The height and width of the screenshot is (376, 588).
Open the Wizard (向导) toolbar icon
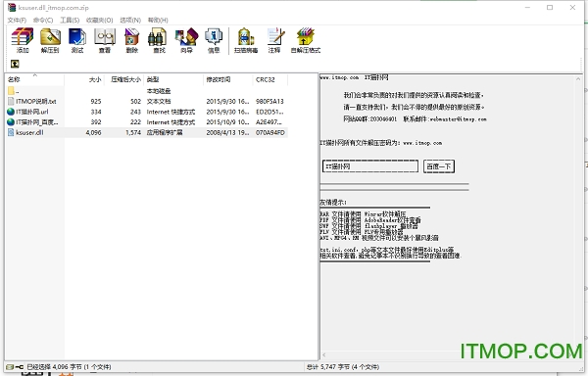[x=186, y=40]
